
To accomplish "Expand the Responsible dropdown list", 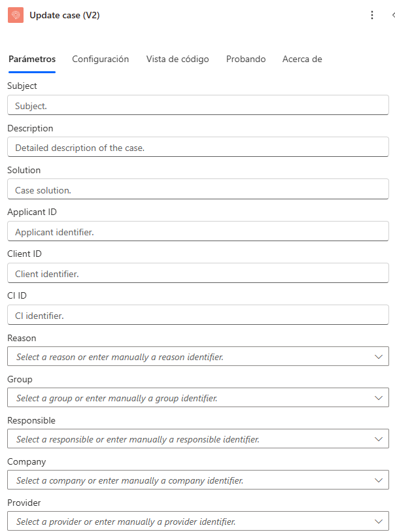I will 378,439.
